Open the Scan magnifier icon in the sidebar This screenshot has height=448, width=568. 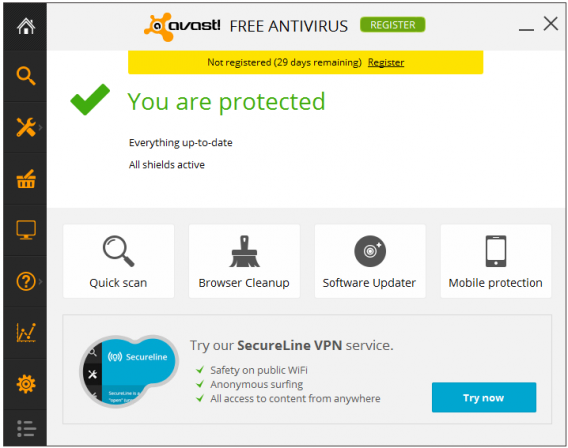pos(26,76)
